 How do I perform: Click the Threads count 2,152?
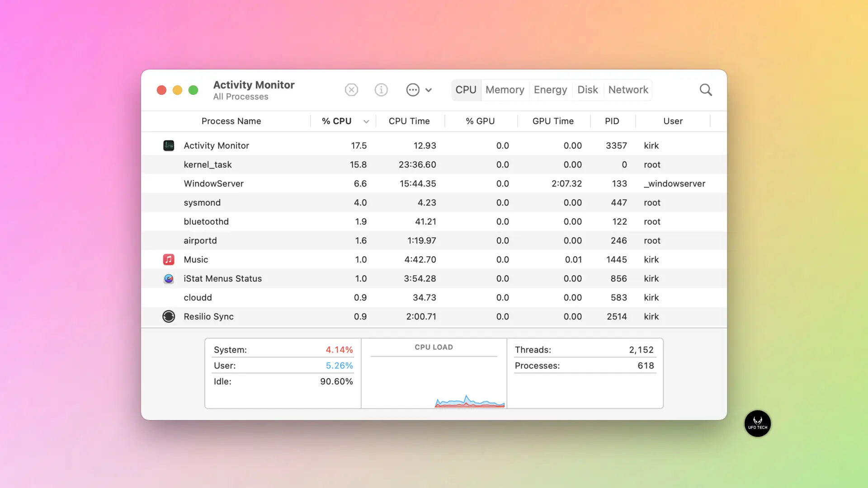[641, 350]
